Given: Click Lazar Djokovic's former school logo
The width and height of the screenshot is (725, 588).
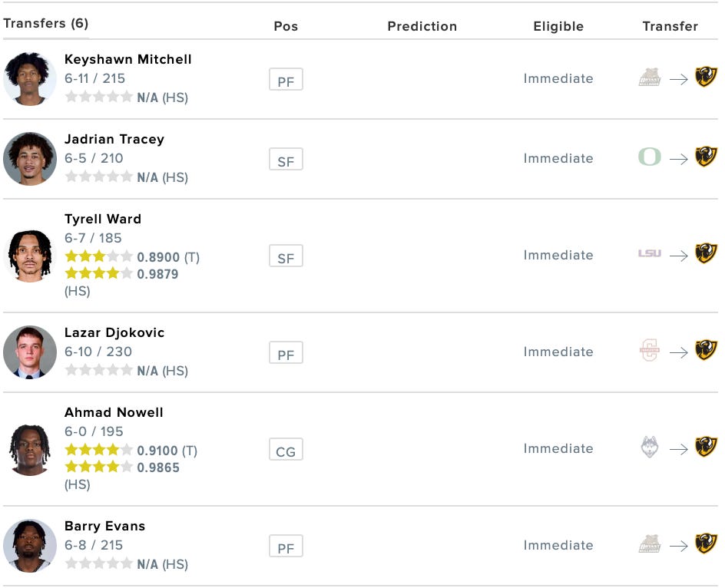Looking at the screenshot, I should click(x=649, y=351).
